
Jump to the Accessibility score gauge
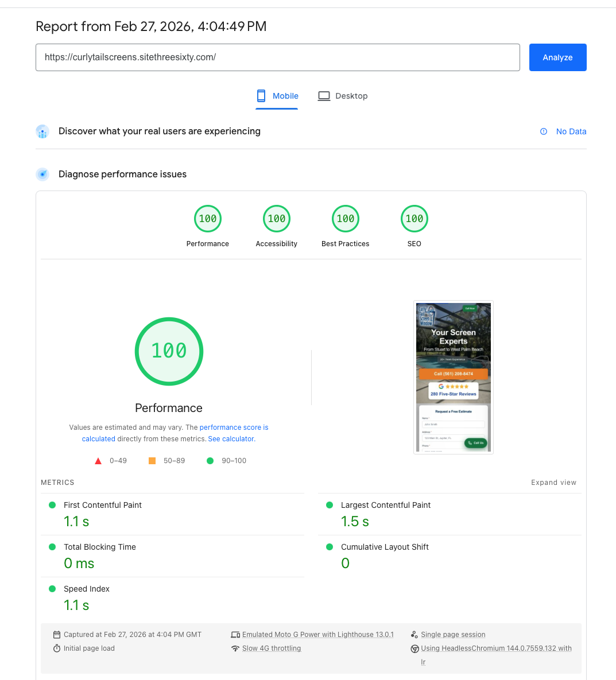pos(277,219)
